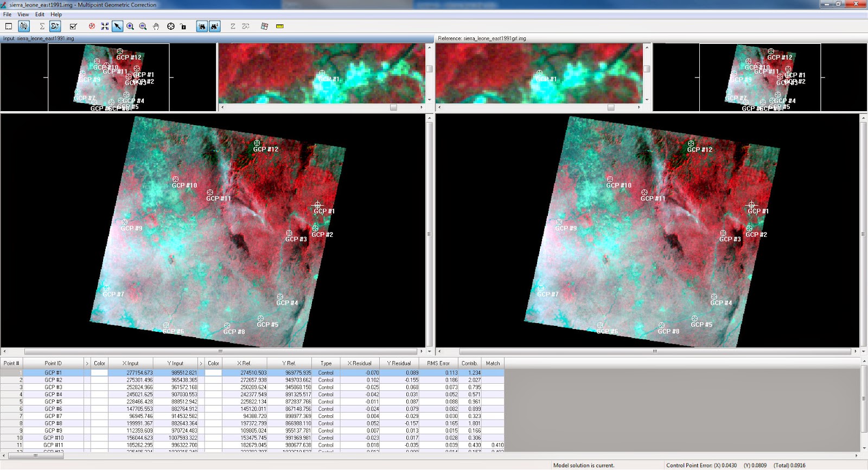
Task: Click the Type column header
Action: click(x=326, y=363)
